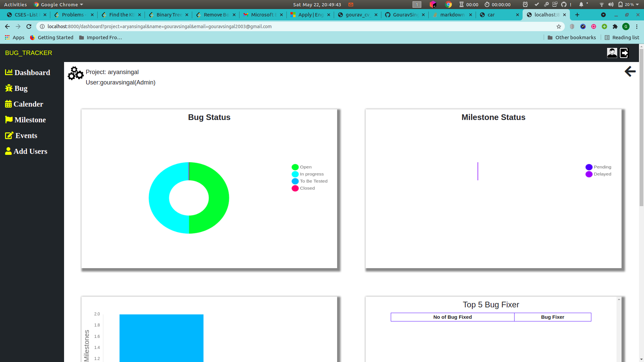Open the Activities overview
Image resolution: width=644 pixels, height=362 pixels.
click(x=15, y=4)
